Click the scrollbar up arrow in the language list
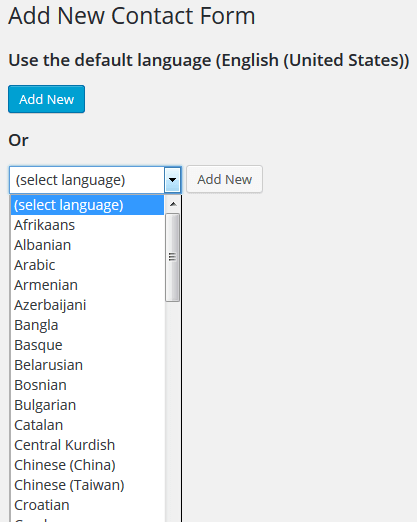 (173, 204)
